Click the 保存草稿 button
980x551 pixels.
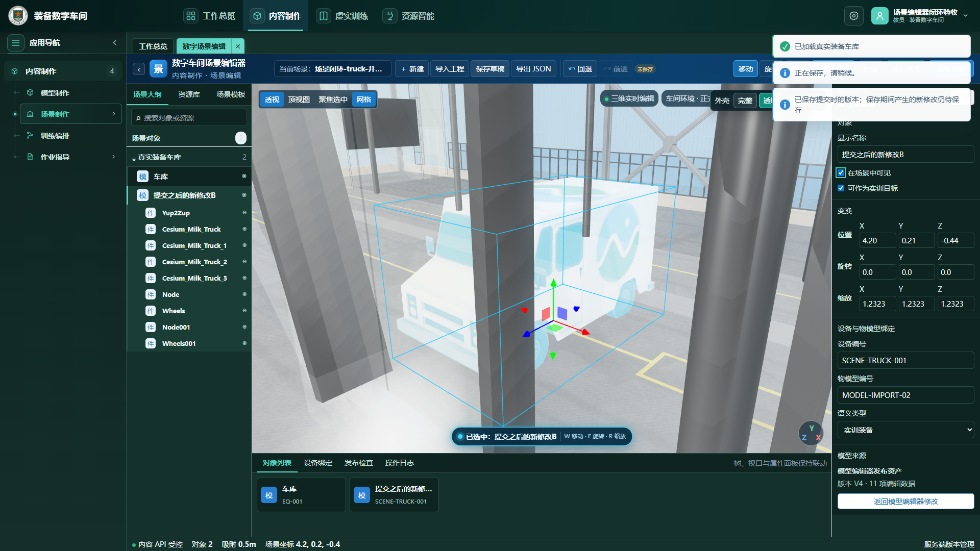pyautogui.click(x=490, y=69)
